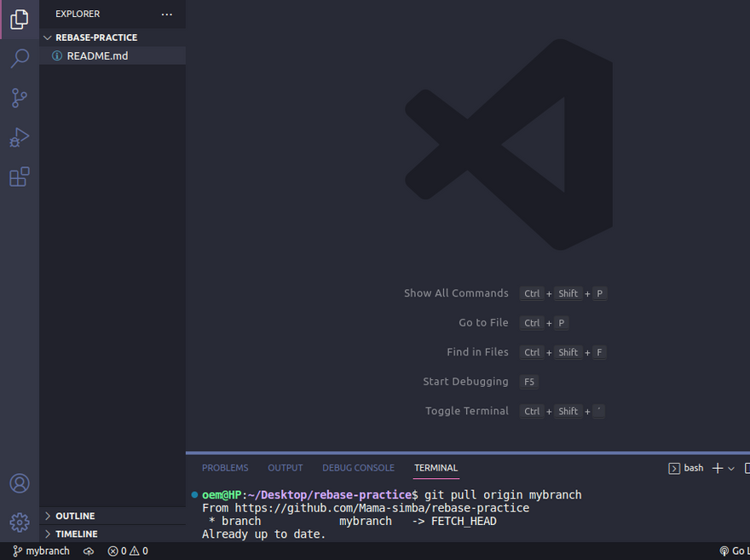This screenshot has width=750, height=560.
Task: Open the launch profile dropdown next to plus
Action: [x=731, y=468]
